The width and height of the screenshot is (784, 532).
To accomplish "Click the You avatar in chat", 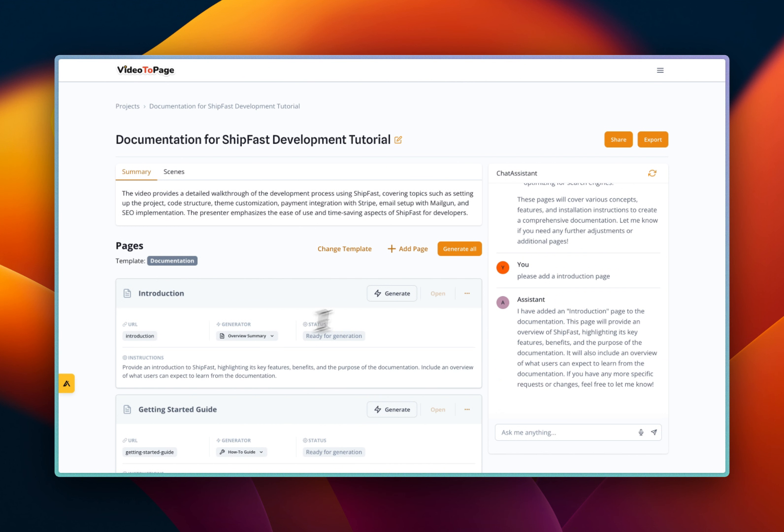I will point(503,267).
